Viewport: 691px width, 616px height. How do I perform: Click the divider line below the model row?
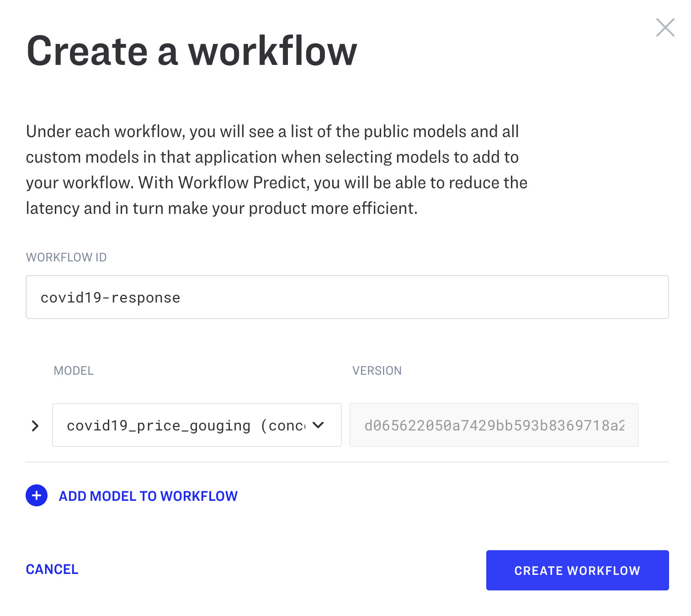click(347, 462)
